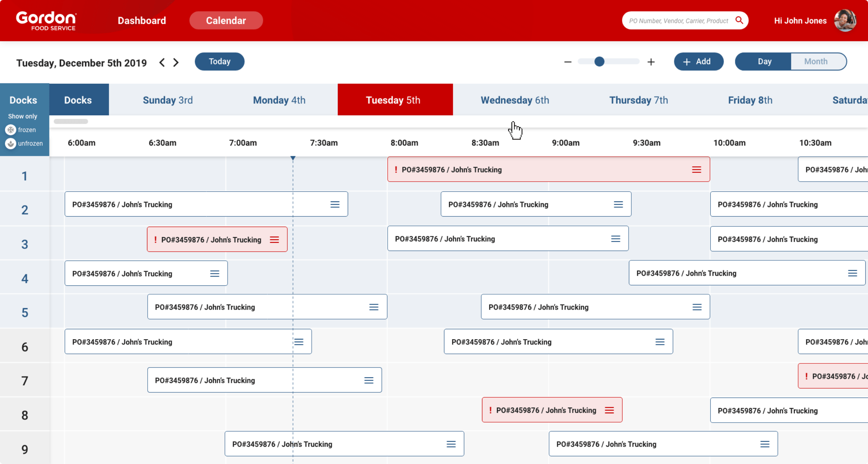Select the Wednesday 6th tab

click(515, 100)
